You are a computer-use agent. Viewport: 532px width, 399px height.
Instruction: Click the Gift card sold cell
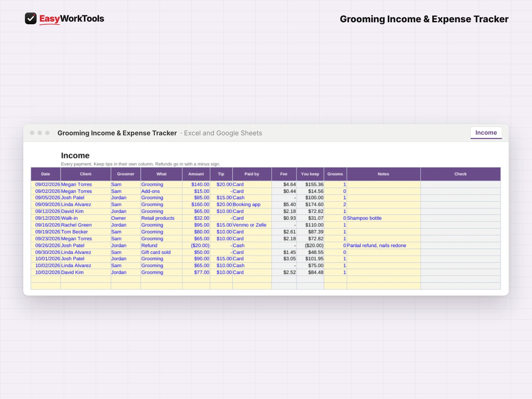[162, 252]
